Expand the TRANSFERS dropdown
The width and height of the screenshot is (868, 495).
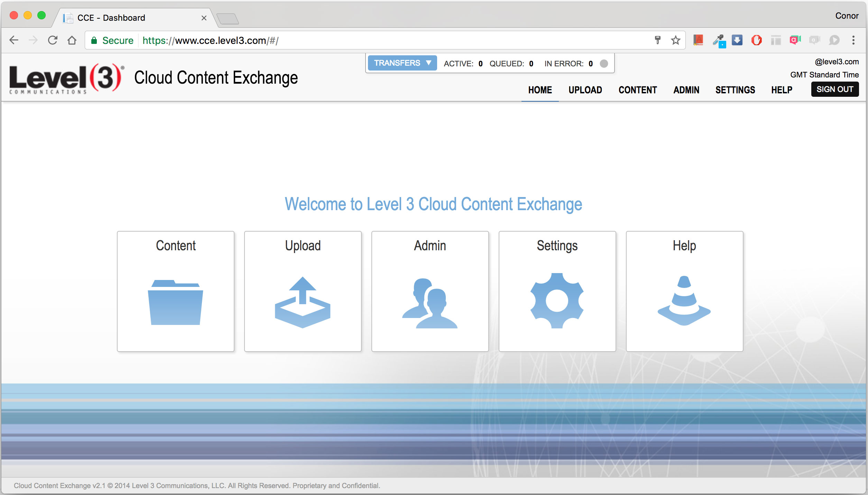[402, 63]
